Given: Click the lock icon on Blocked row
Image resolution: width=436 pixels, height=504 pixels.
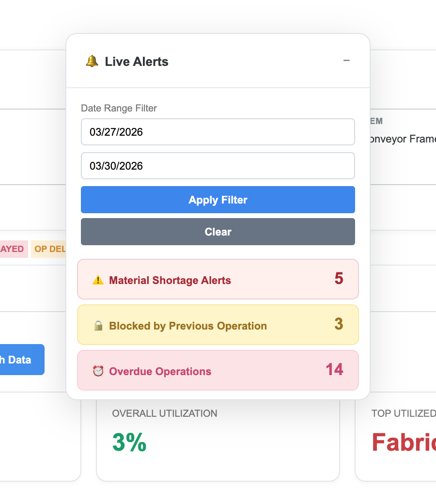Looking at the screenshot, I should pyautogui.click(x=98, y=326).
